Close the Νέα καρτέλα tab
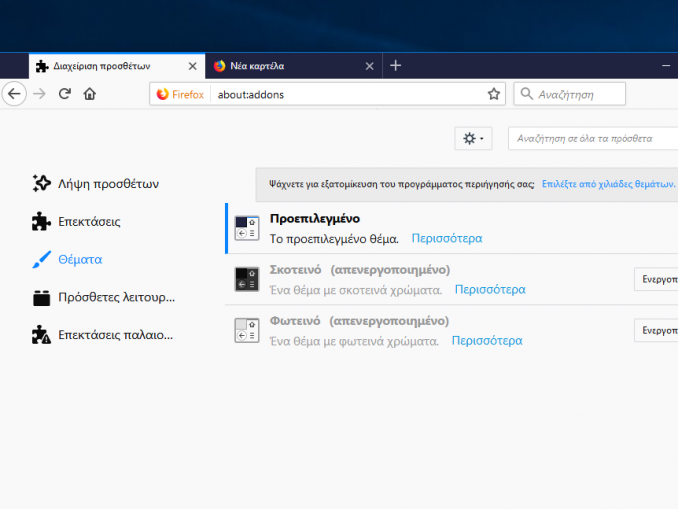678x509 pixels. 369,66
